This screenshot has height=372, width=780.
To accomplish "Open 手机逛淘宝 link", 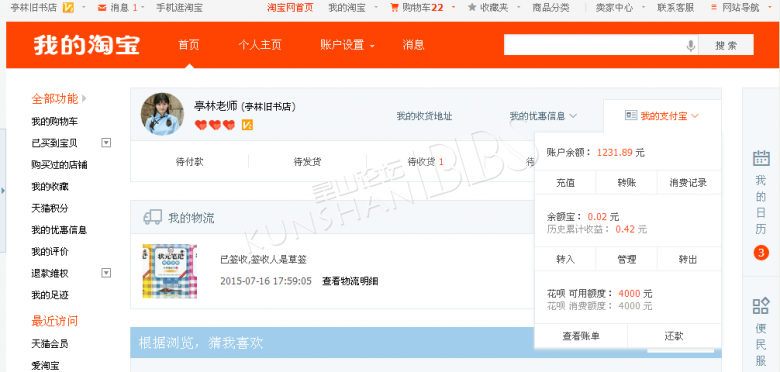I will (179, 7).
